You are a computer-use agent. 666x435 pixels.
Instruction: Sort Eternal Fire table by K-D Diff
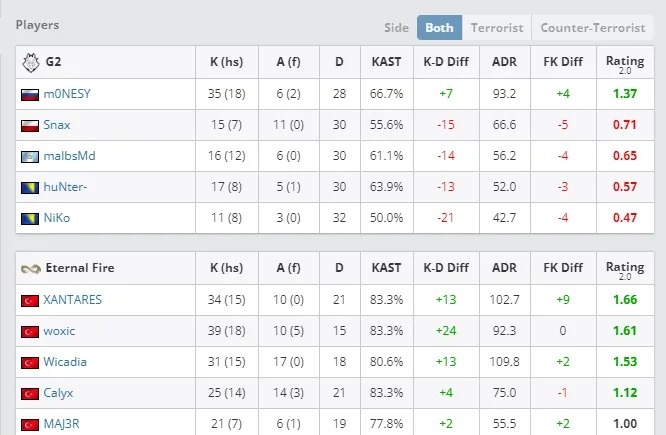click(446, 268)
